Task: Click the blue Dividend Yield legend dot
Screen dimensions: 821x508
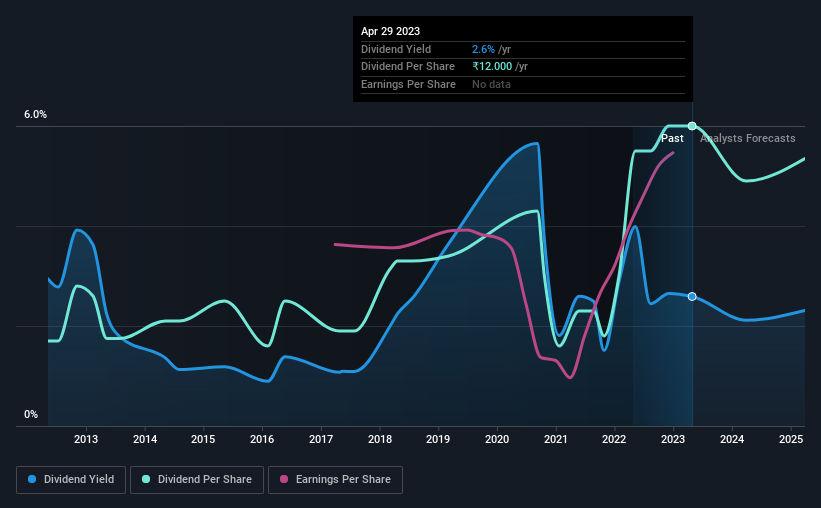Action: click(x=32, y=479)
